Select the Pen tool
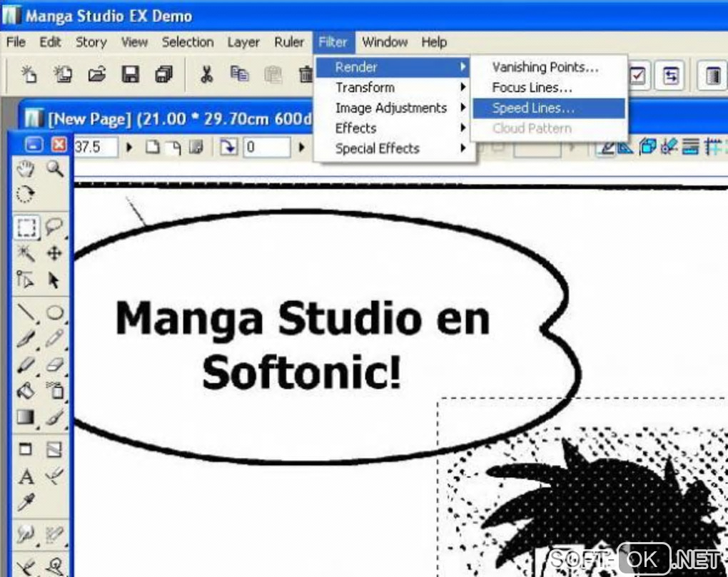Screen dimensions: 728x577 (26, 338)
